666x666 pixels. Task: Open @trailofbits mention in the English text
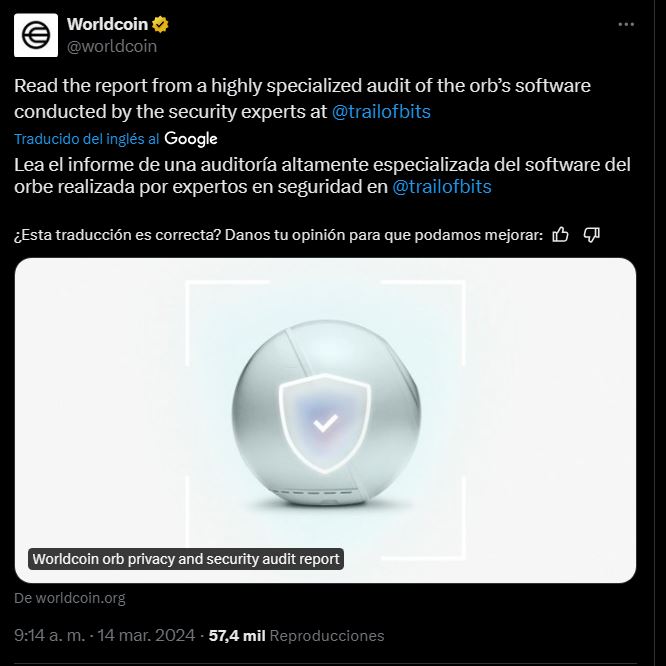[381, 112]
